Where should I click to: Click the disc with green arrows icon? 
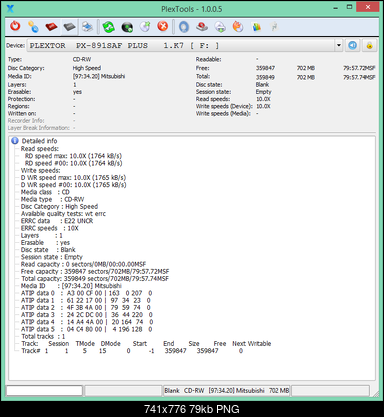[x=220, y=27]
